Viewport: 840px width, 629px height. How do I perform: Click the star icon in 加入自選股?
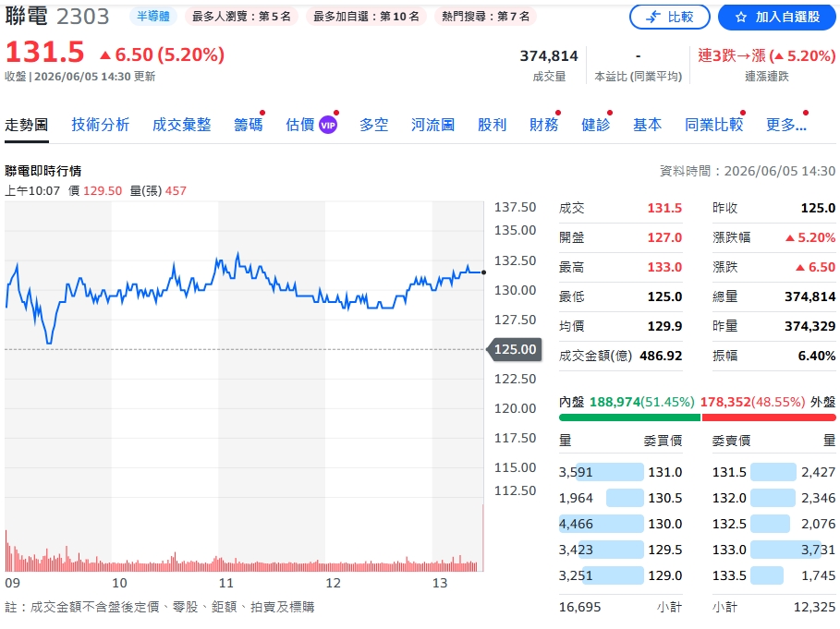(741, 18)
